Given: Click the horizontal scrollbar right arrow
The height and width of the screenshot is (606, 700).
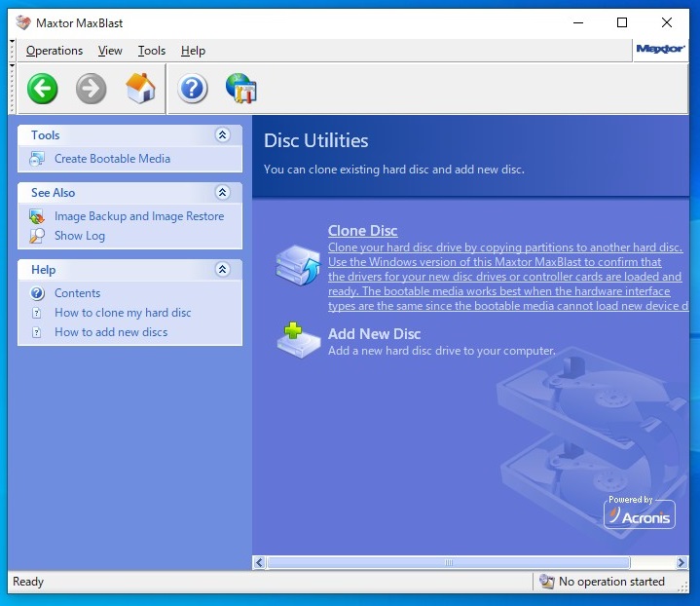Looking at the screenshot, I should pos(682,562).
